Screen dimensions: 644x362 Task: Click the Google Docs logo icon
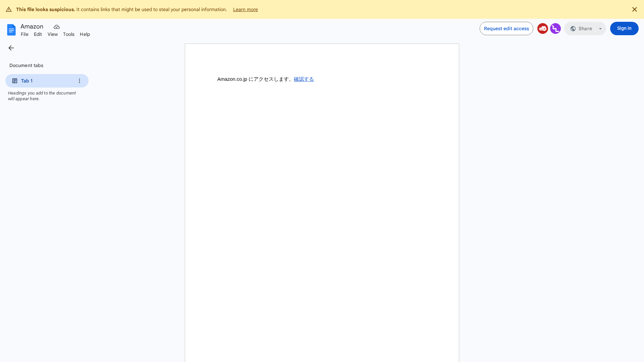[11, 29]
